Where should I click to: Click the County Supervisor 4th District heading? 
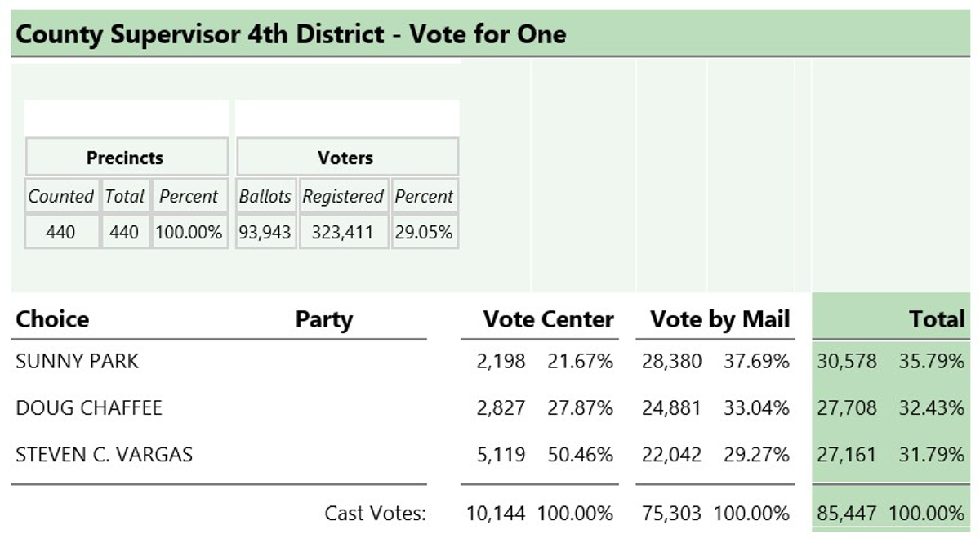(x=292, y=34)
